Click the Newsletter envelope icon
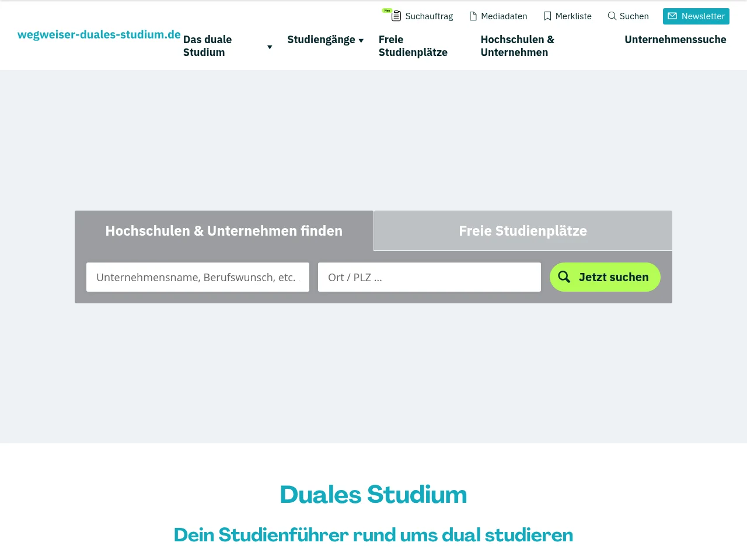 [672, 16]
